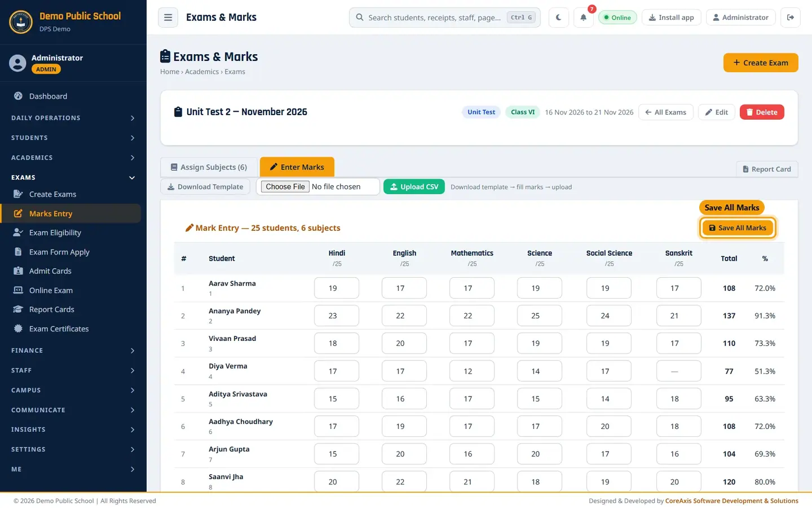Follow the Academics breadcrumb link

point(202,72)
